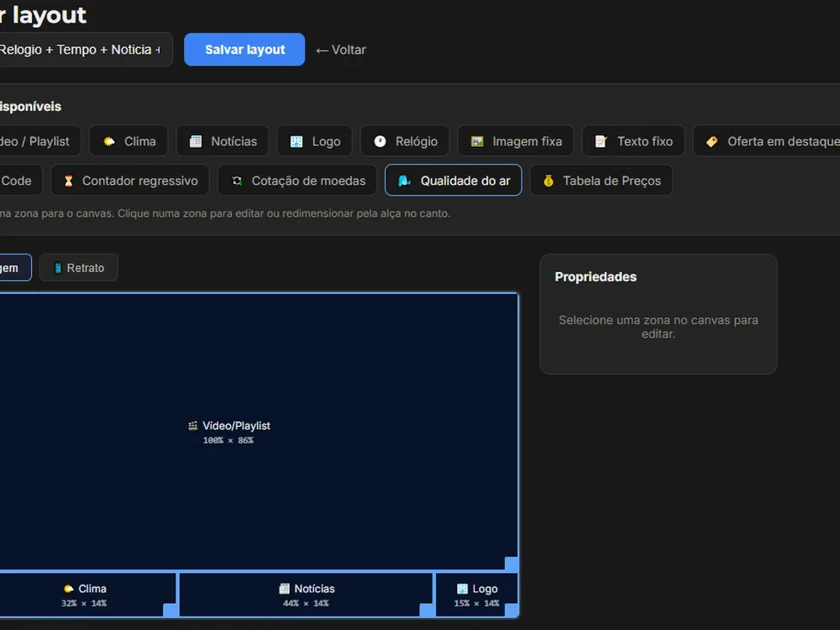840x630 pixels.
Task: Click the "44% × 14%" size text
Action: 306,603
